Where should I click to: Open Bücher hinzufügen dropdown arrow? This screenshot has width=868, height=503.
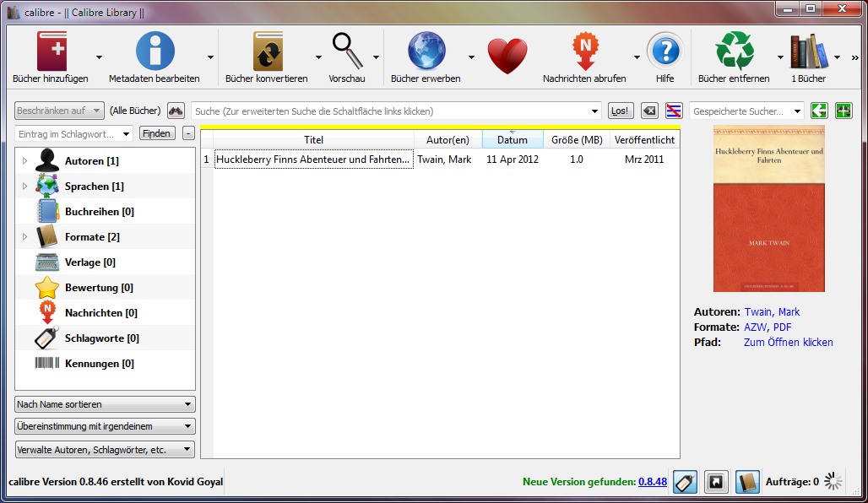(x=99, y=57)
